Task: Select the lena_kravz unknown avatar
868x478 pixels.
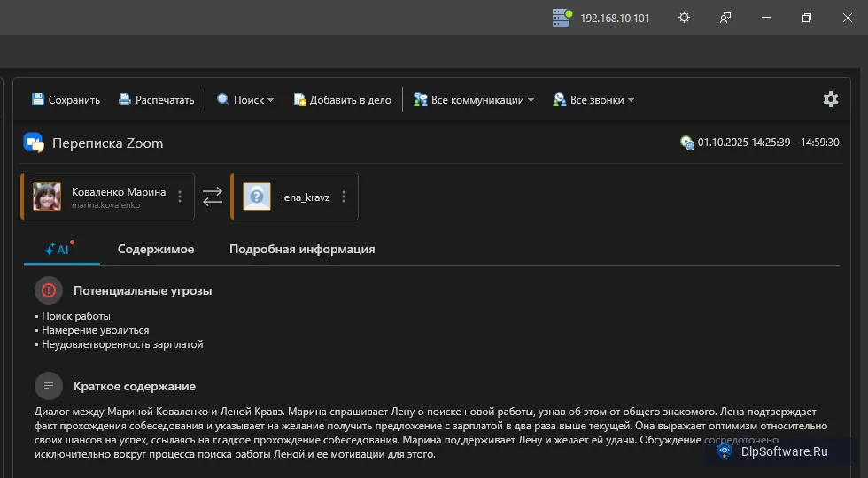Action: (x=257, y=197)
